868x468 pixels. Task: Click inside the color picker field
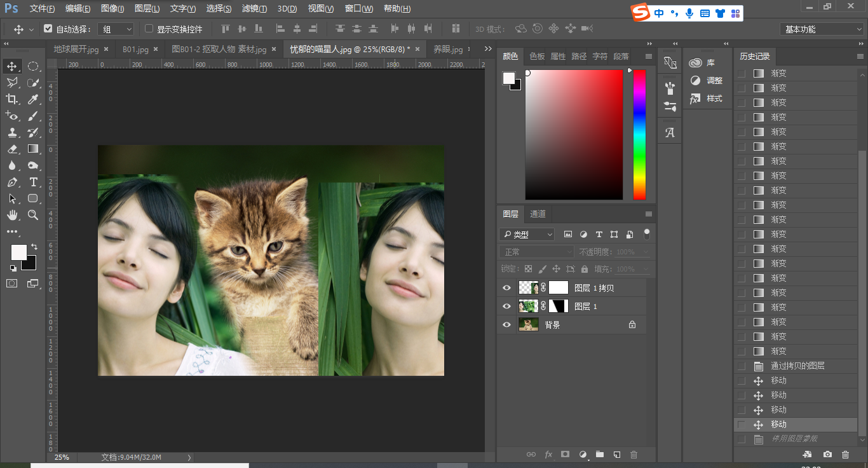574,135
